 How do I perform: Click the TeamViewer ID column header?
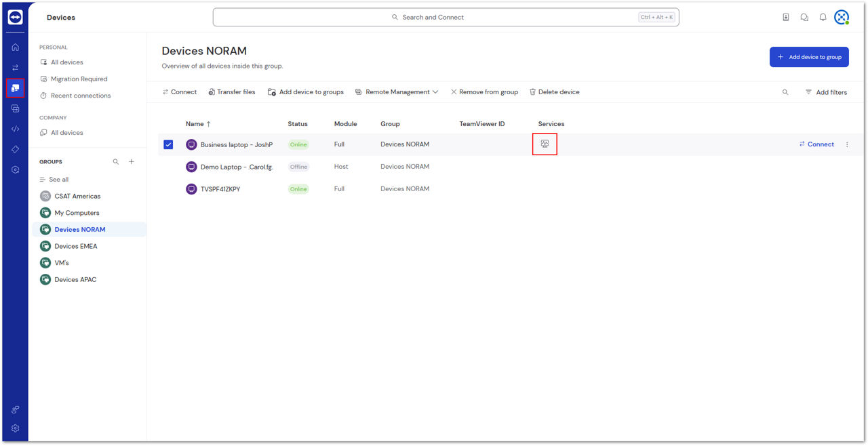482,124
